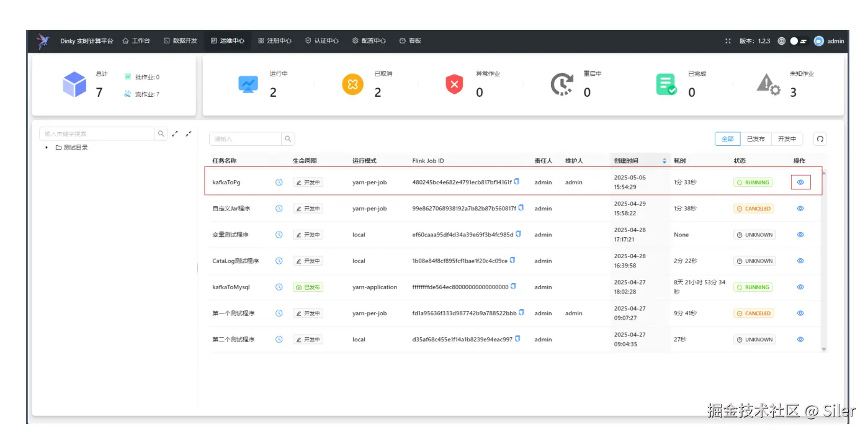The image size is (868, 432).
Task: Open 数据开发 menu item
Action: point(181,41)
